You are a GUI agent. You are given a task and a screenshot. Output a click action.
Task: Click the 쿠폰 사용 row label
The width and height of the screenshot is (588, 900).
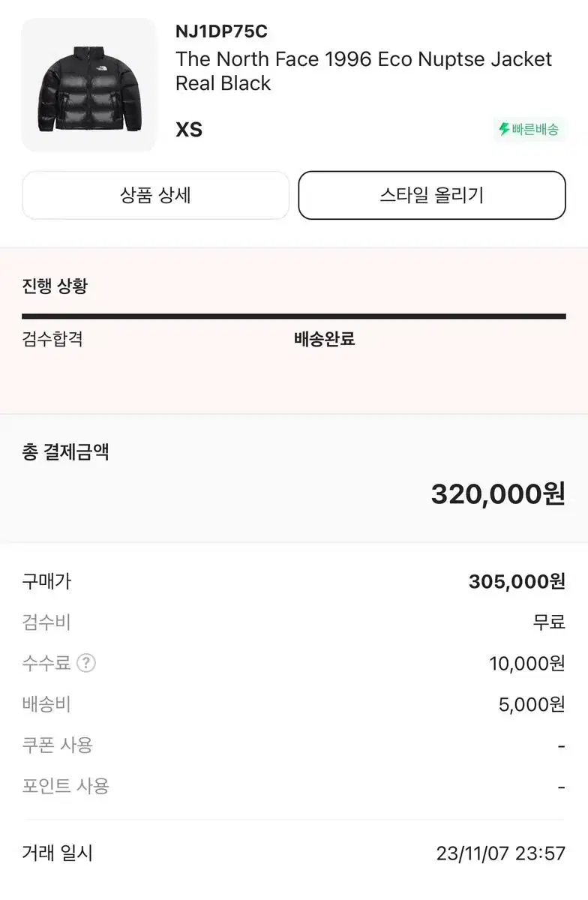57,745
